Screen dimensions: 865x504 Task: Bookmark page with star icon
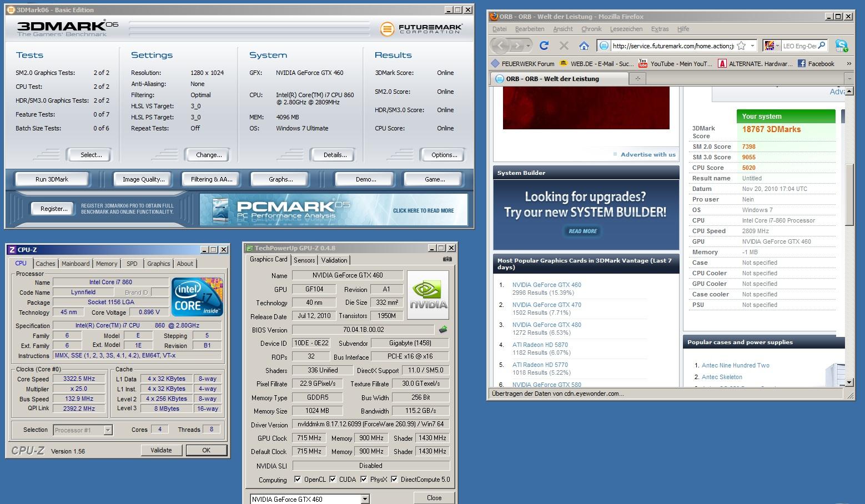tap(741, 46)
